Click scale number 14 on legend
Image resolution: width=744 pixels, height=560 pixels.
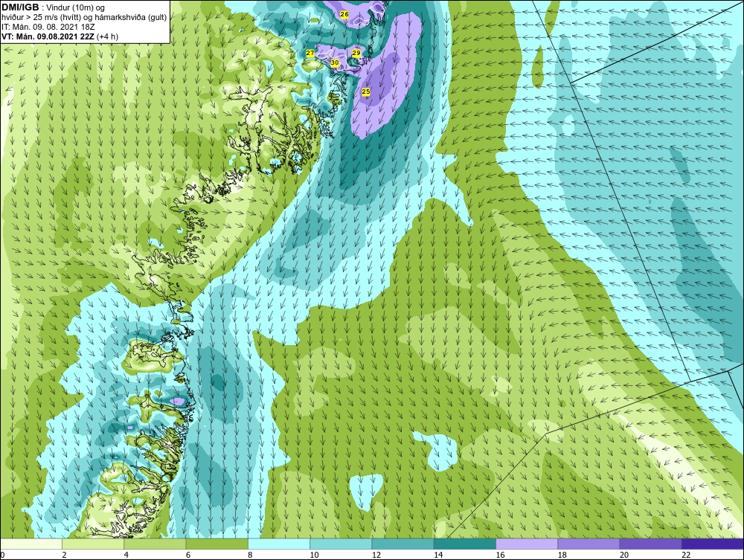[x=438, y=556]
